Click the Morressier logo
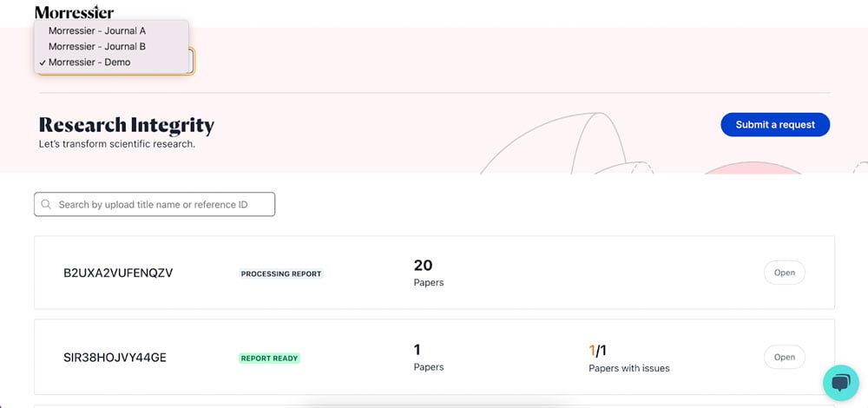 (x=74, y=11)
